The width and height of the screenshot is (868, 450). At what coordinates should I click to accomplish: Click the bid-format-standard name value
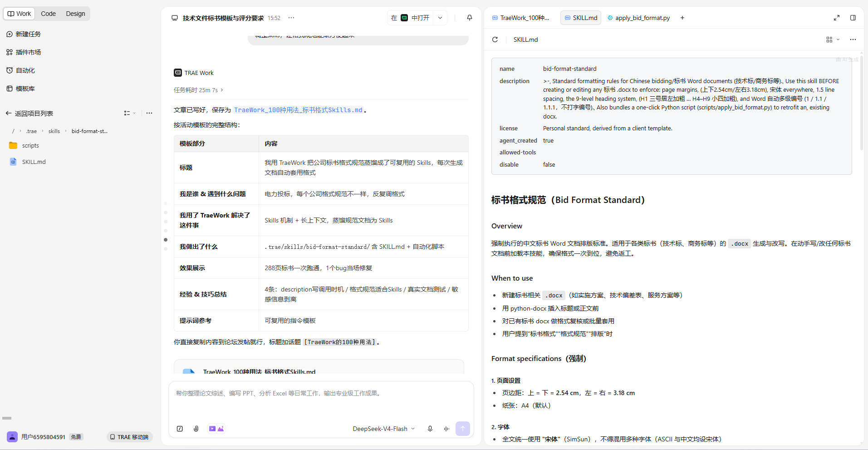click(x=570, y=69)
